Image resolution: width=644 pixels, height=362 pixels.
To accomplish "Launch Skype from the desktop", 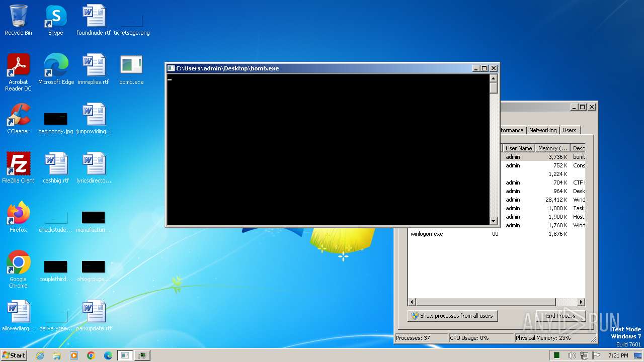I will pos(56,20).
